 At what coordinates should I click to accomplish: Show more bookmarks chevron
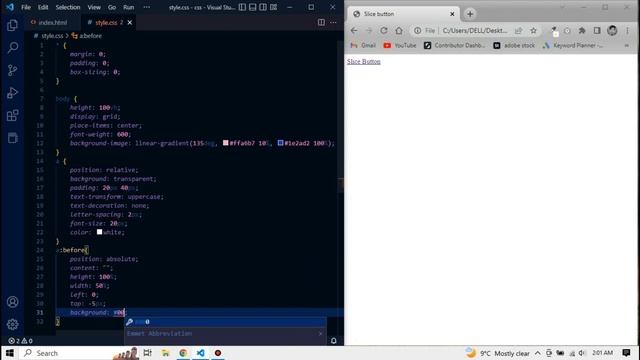click(x=627, y=45)
